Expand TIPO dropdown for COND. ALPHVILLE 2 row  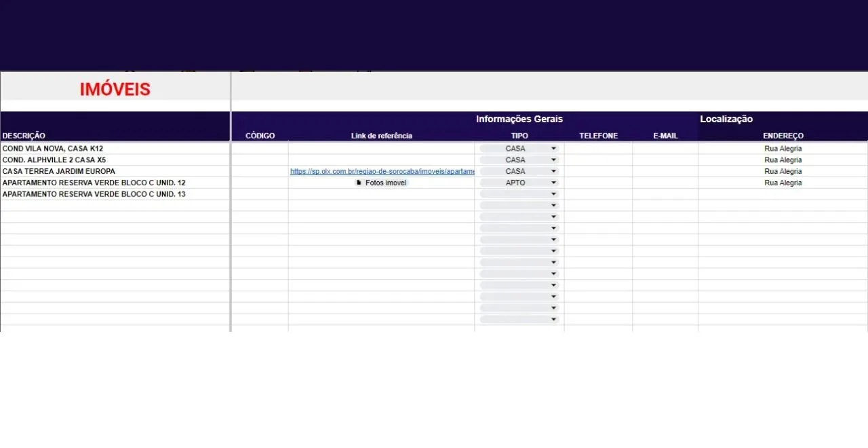tap(553, 160)
